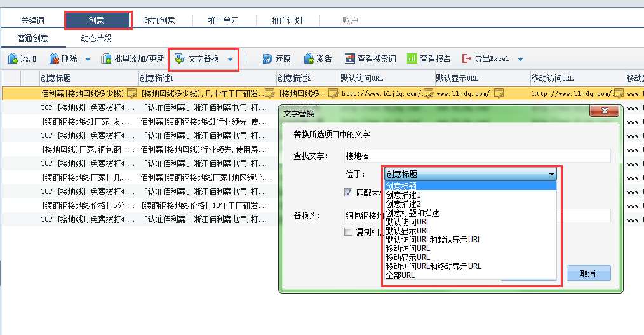The height and width of the screenshot is (335, 644).
Task: Close the 文字替换 dialog
Action: point(604,110)
